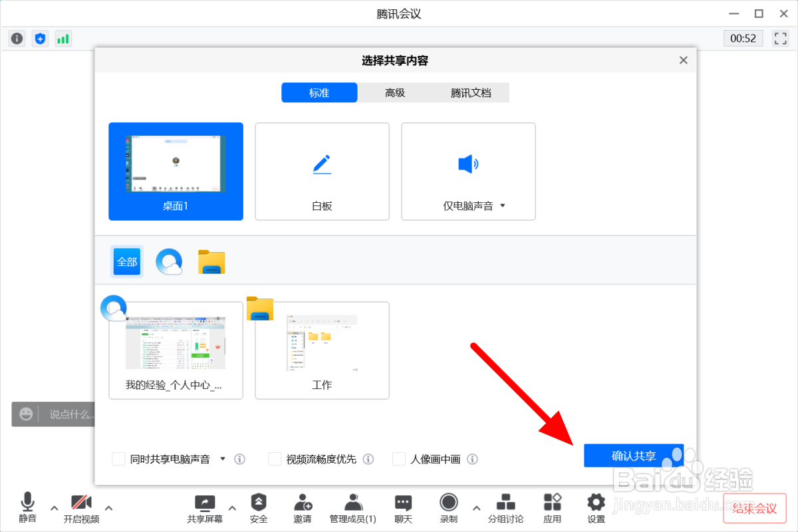Open the 应用 apps panel

tap(552, 509)
